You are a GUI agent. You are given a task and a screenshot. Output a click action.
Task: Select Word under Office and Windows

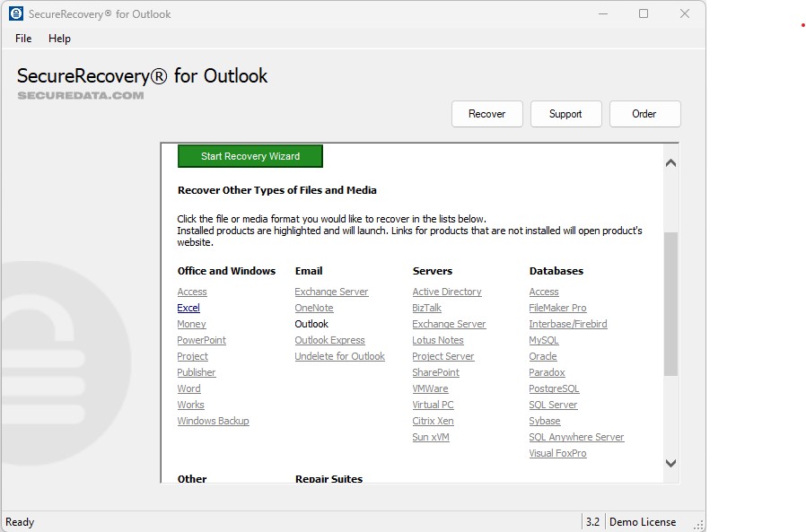[188, 388]
